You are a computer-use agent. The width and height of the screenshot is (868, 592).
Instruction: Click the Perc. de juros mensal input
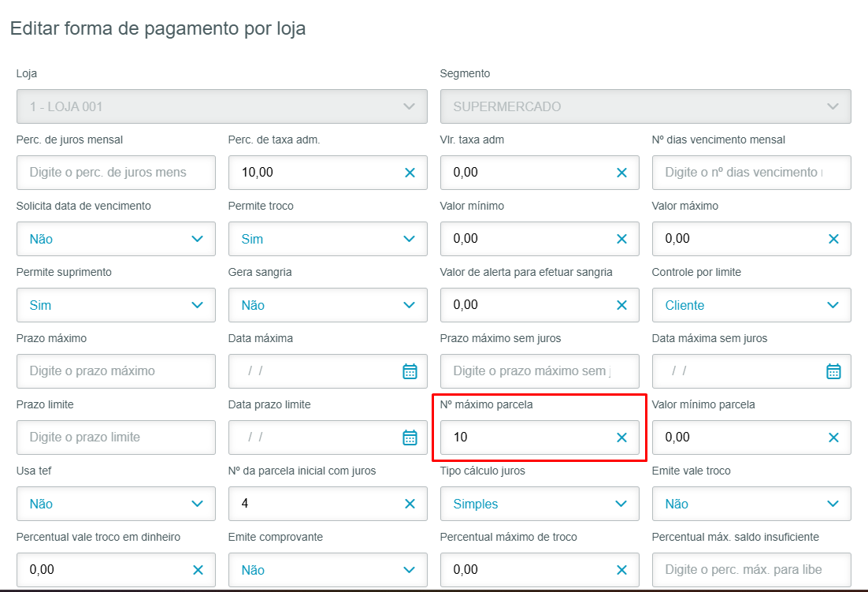coord(116,173)
